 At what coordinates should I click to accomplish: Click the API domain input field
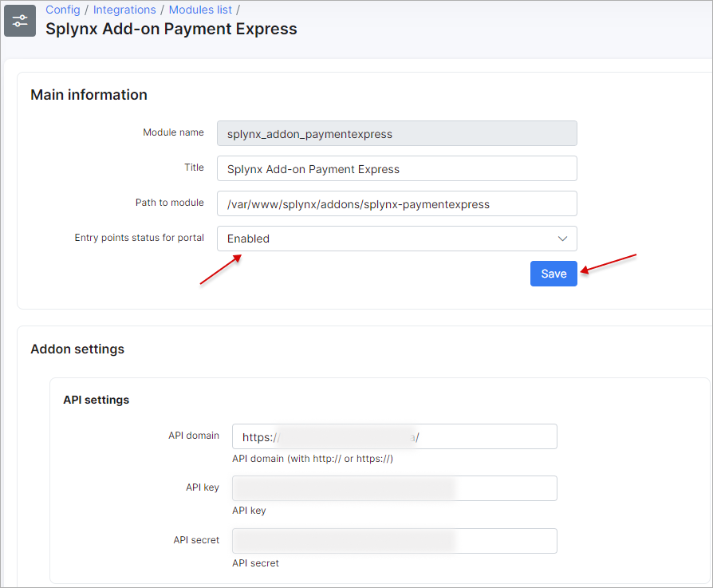click(394, 436)
